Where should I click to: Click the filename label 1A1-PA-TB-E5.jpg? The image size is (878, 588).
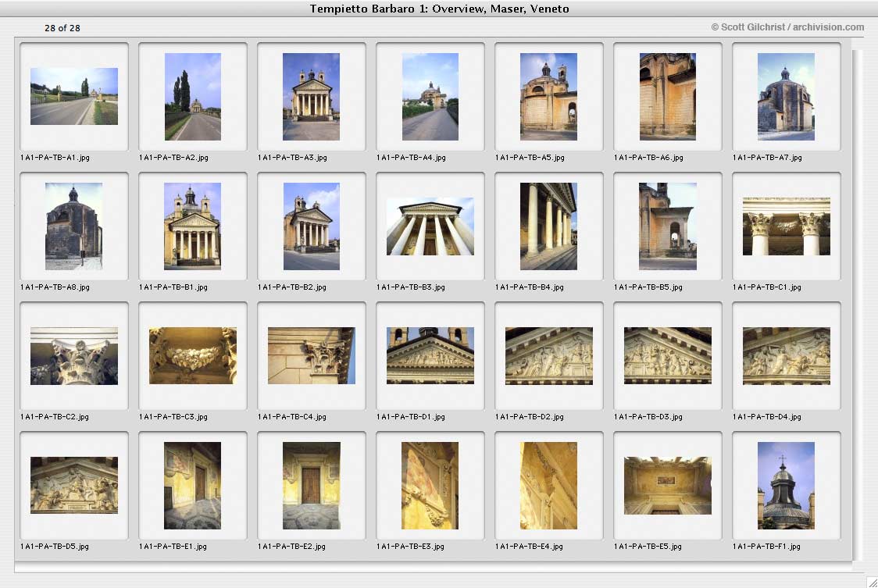(648, 547)
